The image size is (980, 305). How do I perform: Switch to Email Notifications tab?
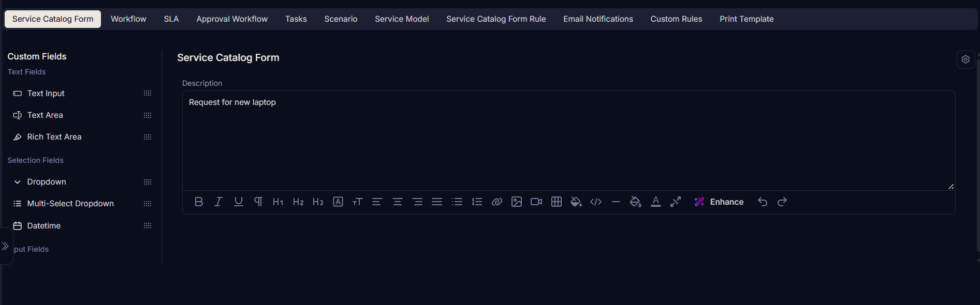(598, 19)
